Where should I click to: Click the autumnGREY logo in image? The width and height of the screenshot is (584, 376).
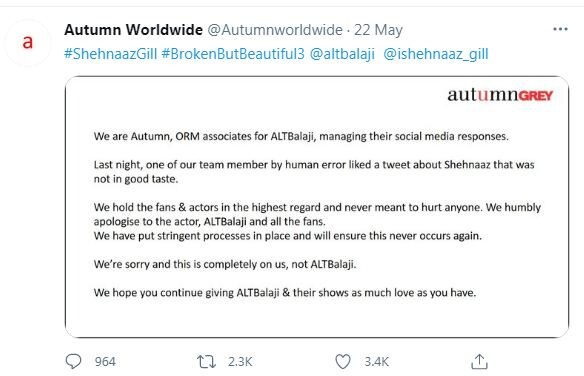click(x=500, y=95)
